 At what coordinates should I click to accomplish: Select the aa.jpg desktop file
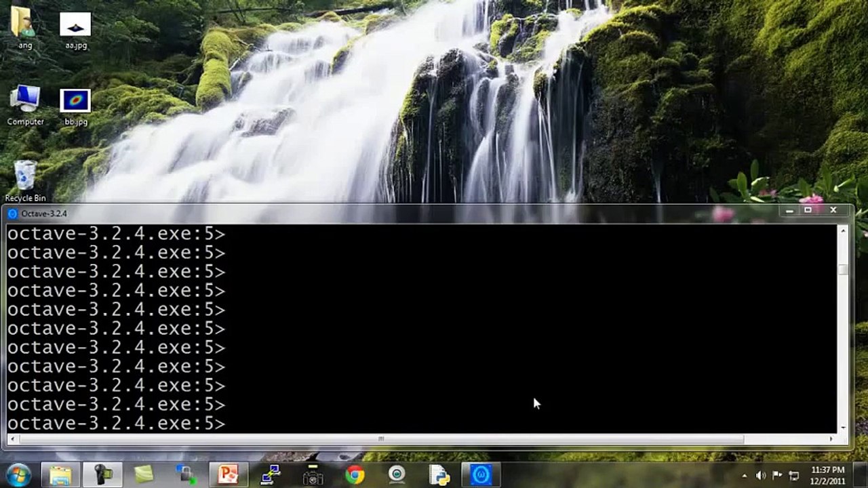point(75,27)
